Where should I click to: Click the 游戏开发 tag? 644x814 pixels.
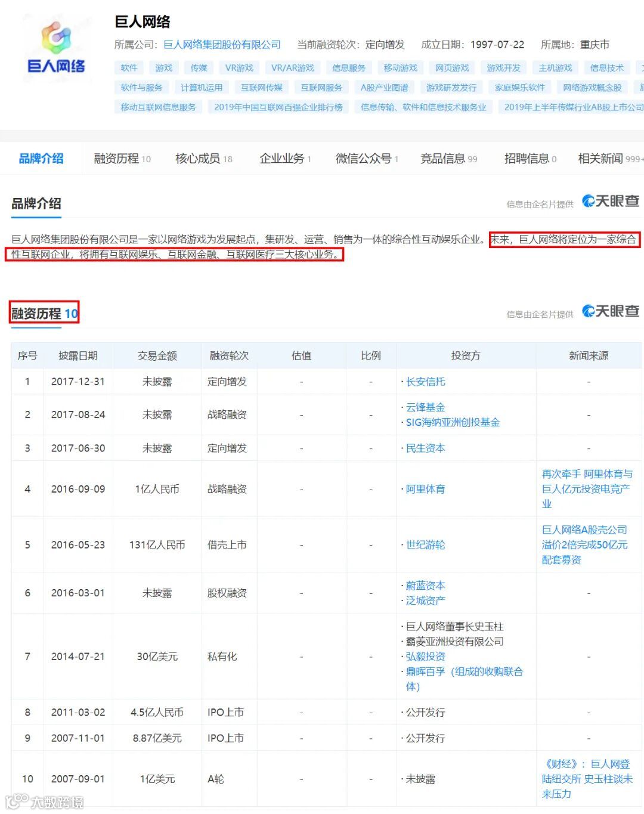[x=504, y=68]
